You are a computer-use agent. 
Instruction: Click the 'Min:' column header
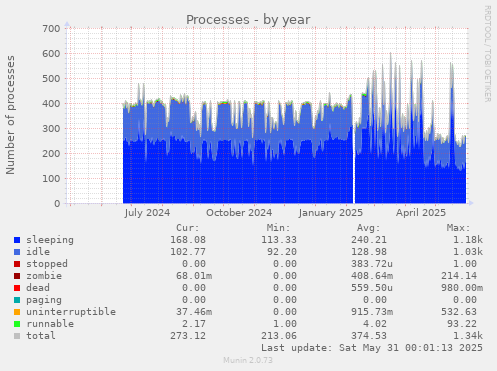[x=278, y=228]
